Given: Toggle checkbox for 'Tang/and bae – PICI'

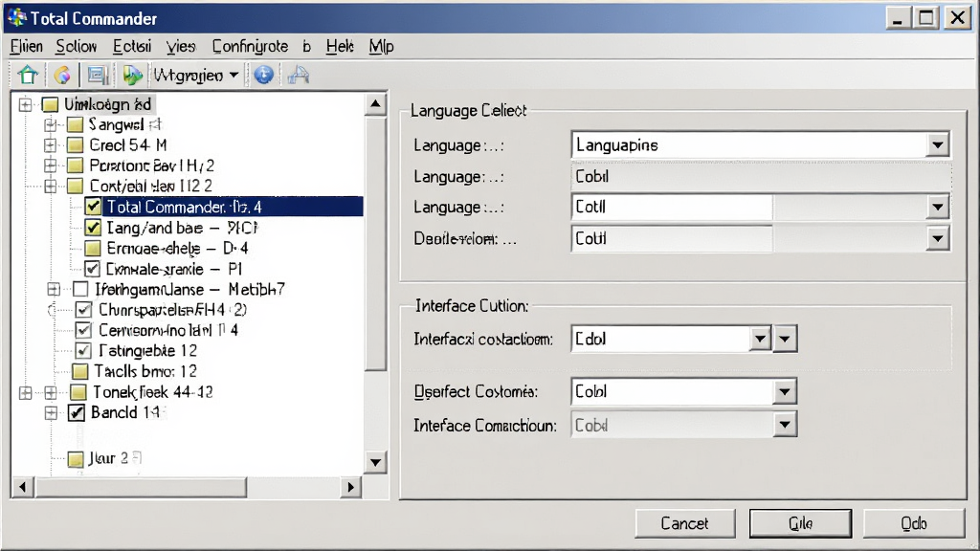Looking at the screenshot, I should click(x=93, y=228).
